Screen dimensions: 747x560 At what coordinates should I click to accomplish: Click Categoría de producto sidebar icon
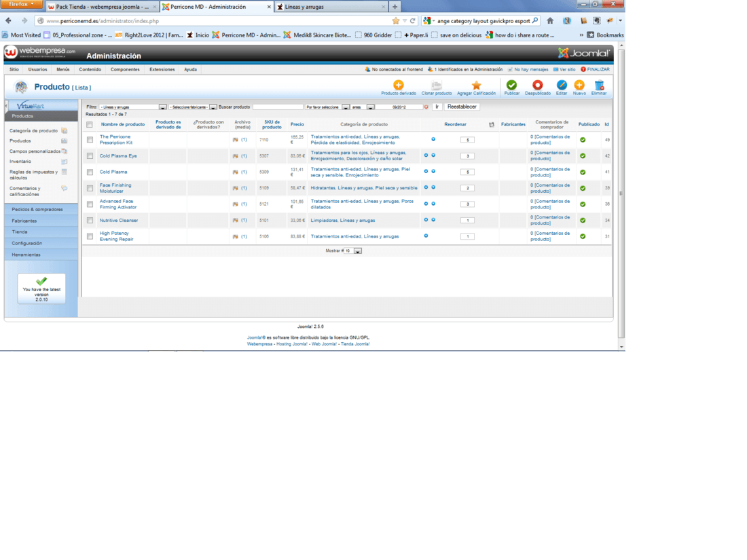[65, 130]
